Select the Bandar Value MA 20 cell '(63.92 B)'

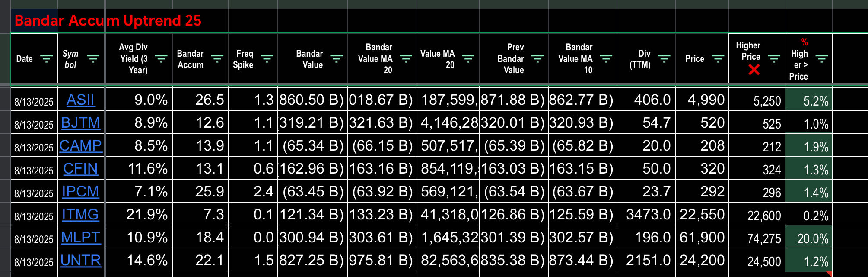coord(382,192)
